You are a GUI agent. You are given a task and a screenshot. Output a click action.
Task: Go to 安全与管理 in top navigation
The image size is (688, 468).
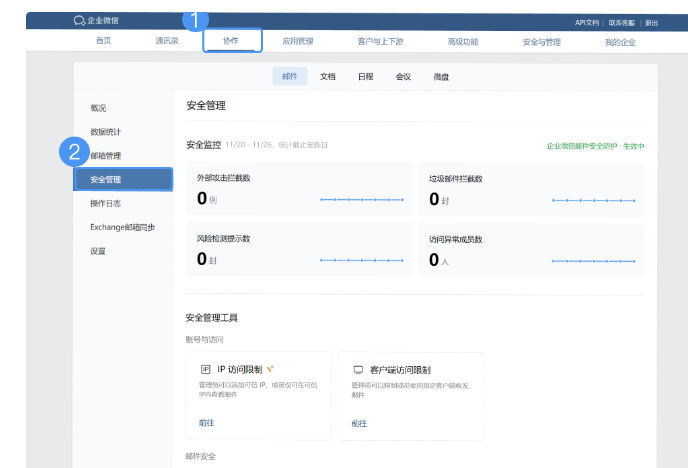(541, 41)
